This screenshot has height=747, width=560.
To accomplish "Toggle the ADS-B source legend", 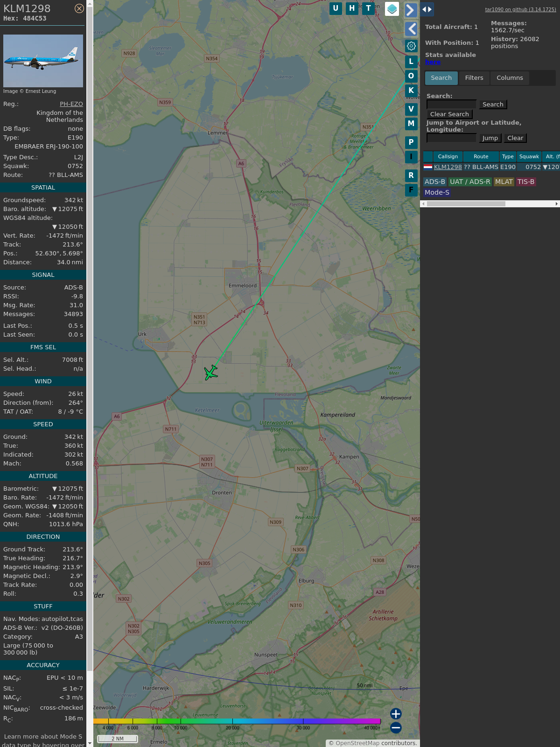I will click(435, 182).
